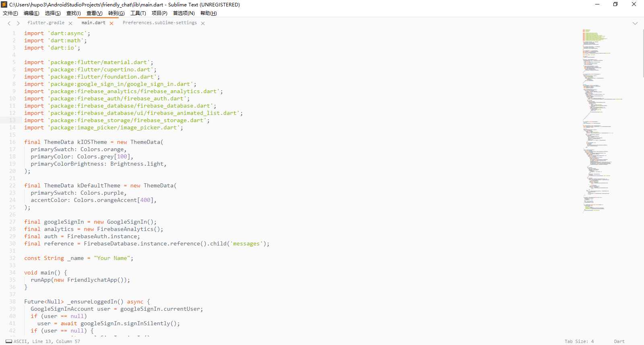Go to previous tab with left arrow
644x345 pixels.
[9, 23]
